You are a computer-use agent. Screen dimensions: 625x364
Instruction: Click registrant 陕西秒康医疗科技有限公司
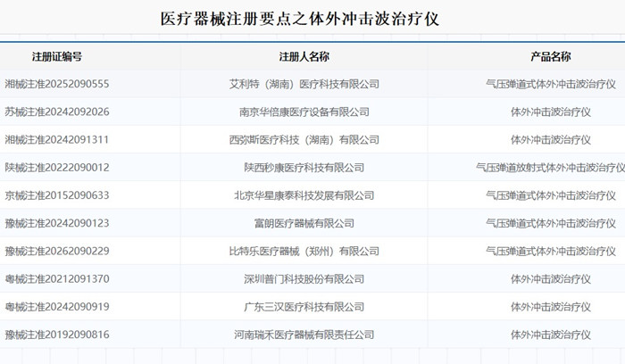point(304,168)
